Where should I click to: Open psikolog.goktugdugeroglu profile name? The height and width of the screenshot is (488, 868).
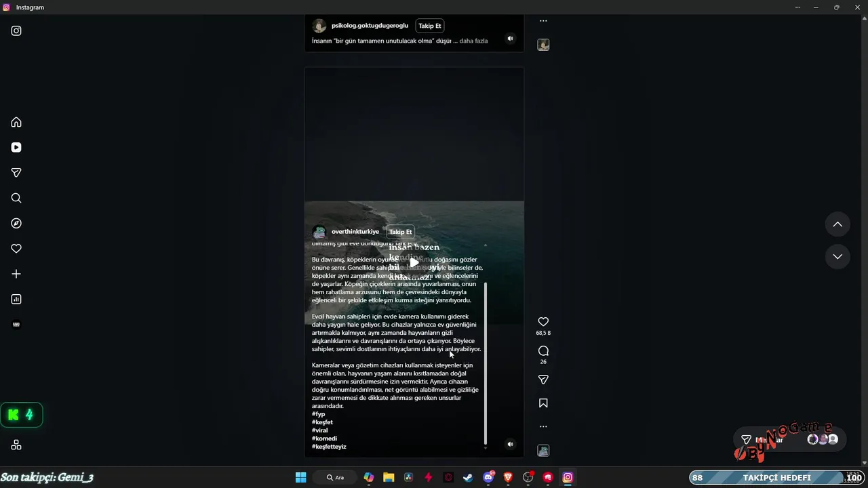click(370, 26)
